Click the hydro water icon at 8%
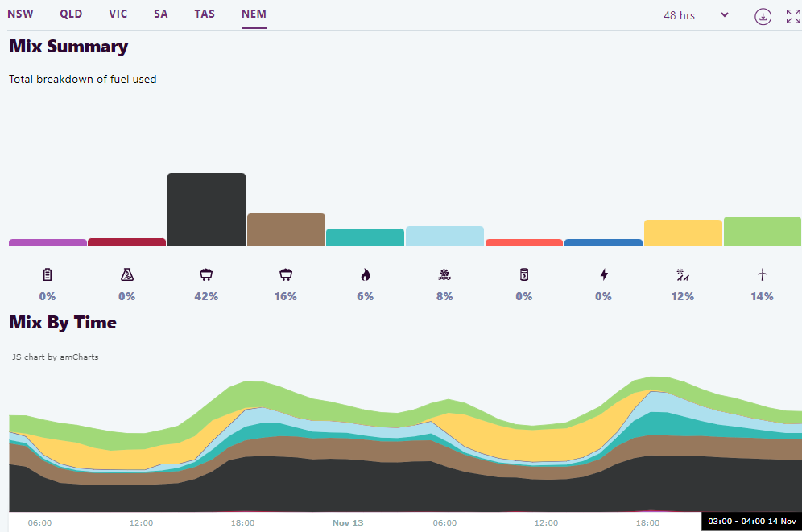Screen dimensions: 802x532 tap(444, 274)
